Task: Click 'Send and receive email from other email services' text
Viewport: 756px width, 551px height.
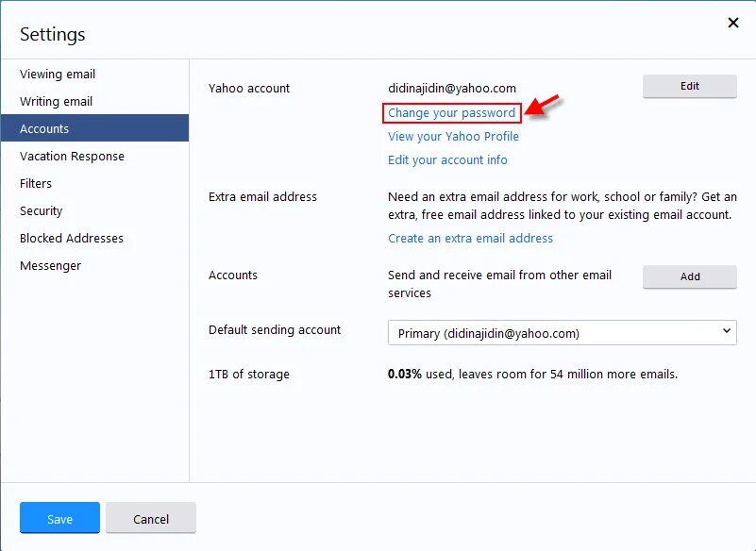Action: (x=499, y=284)
